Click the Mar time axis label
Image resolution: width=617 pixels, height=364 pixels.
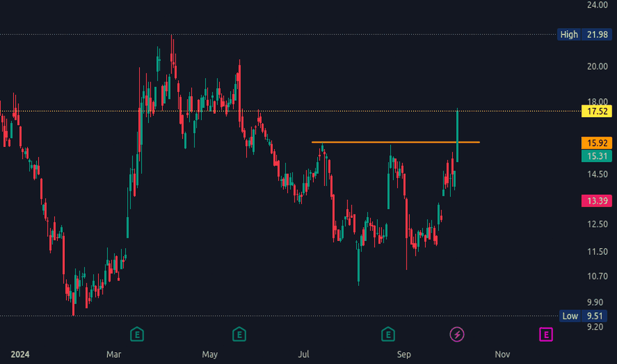point(114,354)
